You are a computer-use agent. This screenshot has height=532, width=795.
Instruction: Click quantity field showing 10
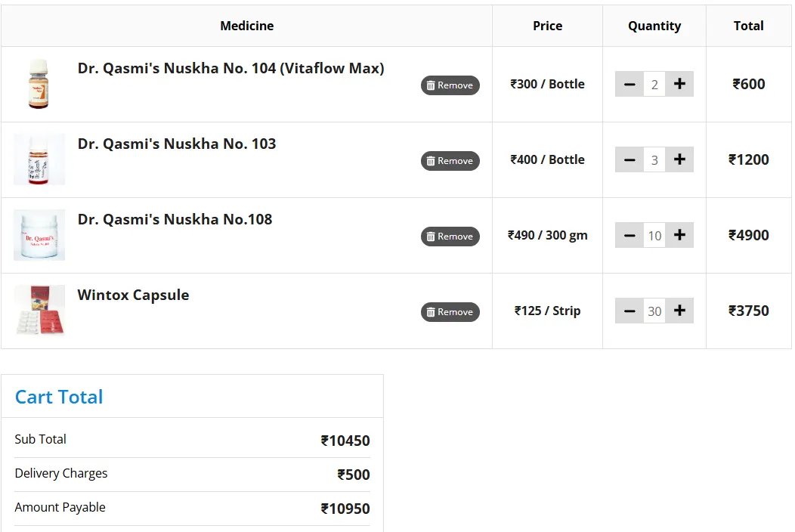coord(654,235)
